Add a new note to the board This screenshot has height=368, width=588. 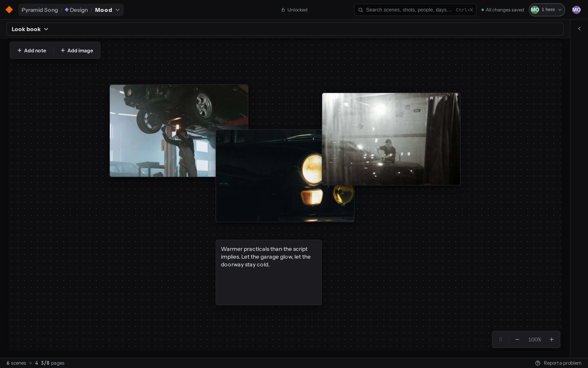(32, 50)
